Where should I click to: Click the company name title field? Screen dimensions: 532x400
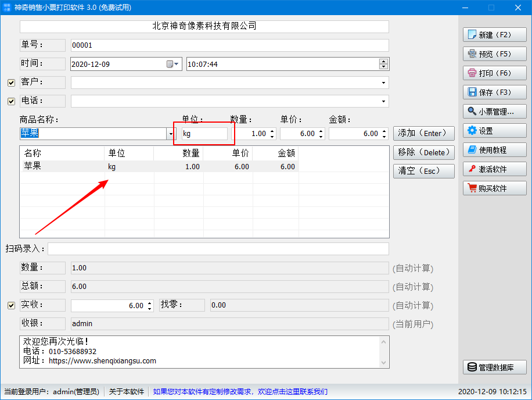click(x=204, y=26)
